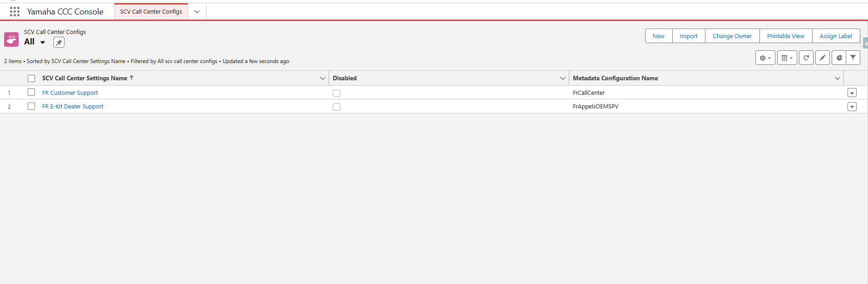Click the New button
868x284 pixels.
point(658,36)
